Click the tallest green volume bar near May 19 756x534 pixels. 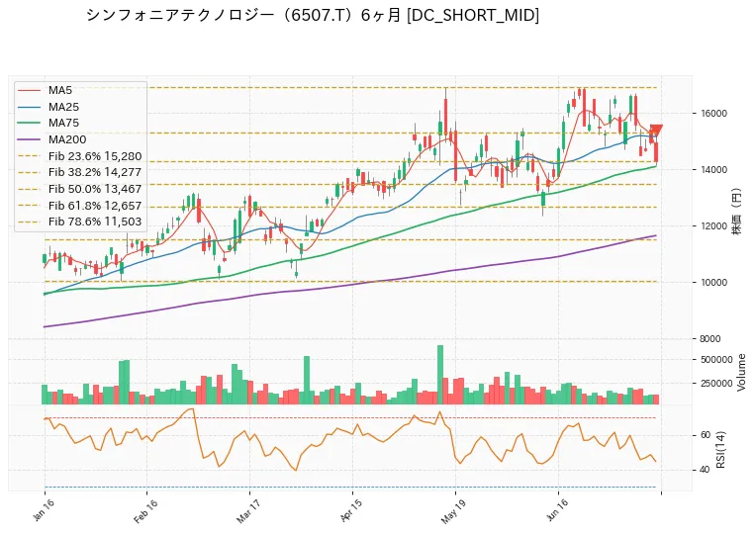click(x=439, y=375)
